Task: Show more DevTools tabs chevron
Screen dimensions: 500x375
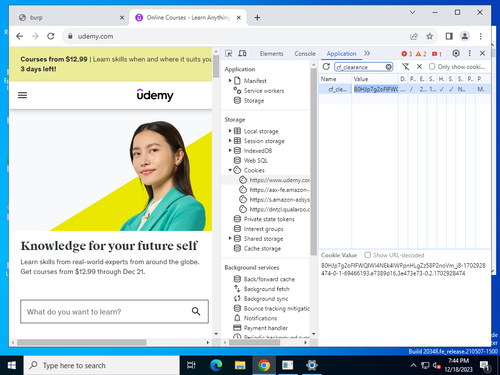Action: (367, 53)
